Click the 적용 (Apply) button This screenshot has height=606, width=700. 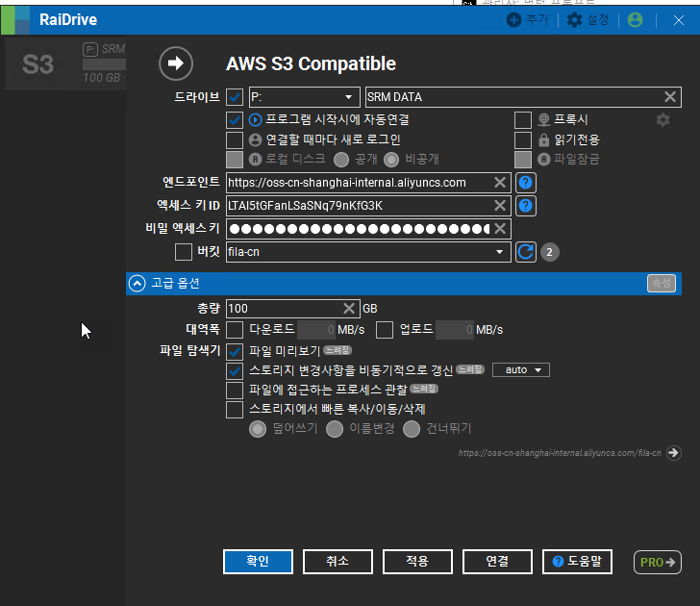417,562
